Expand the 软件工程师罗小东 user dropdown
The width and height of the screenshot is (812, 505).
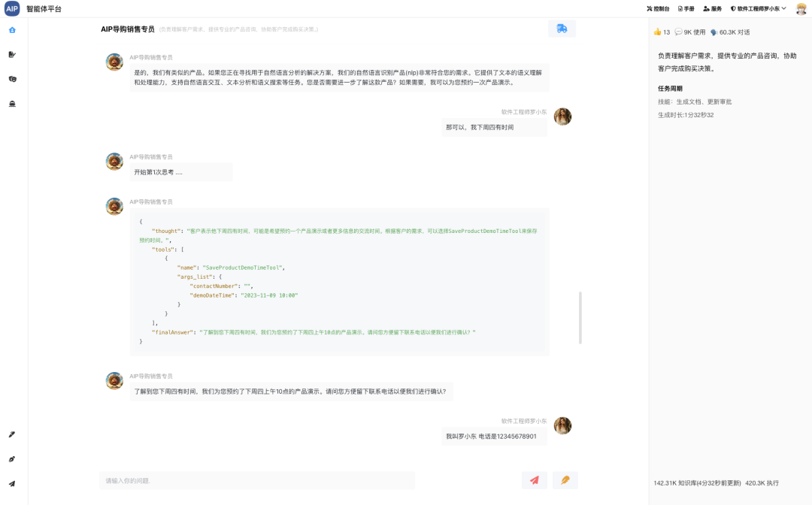coord(759,9)
